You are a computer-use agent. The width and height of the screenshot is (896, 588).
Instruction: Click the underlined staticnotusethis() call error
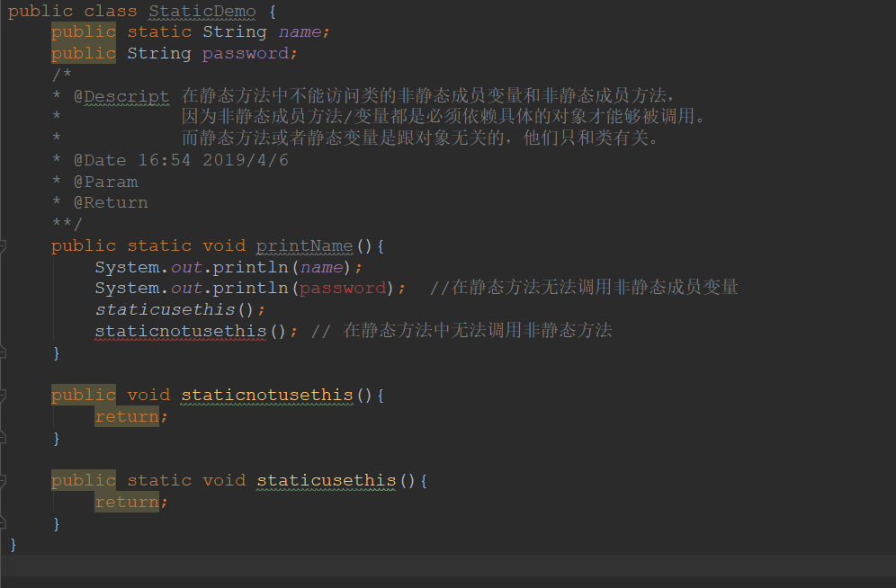[181, 331]
